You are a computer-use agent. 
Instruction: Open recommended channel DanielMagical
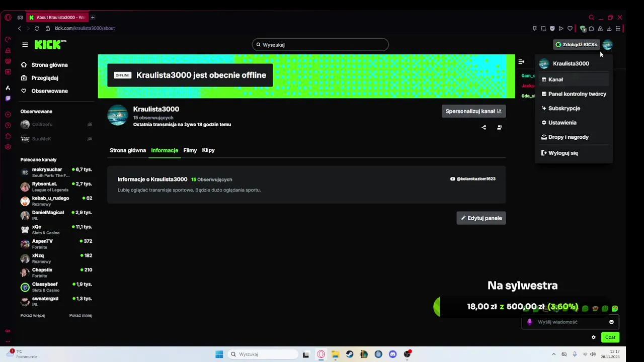(x=56, y=215)
